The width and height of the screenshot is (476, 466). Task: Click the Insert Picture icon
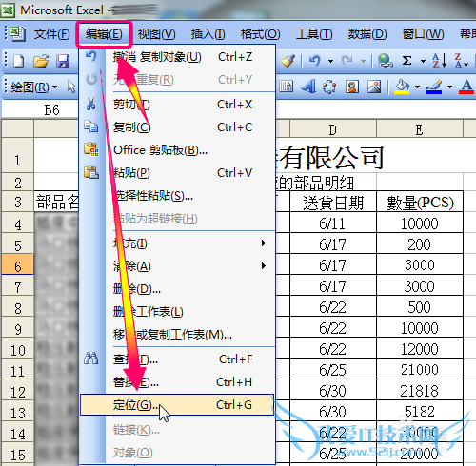[374, 87]
